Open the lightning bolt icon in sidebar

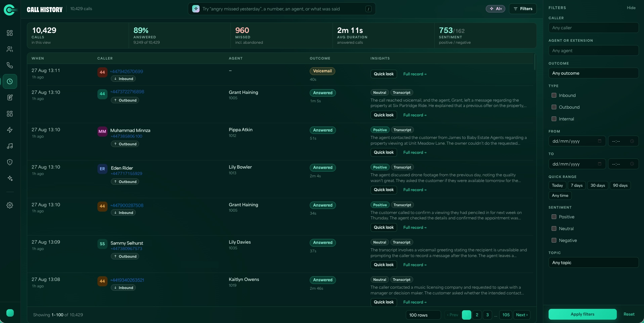point(10,130)
